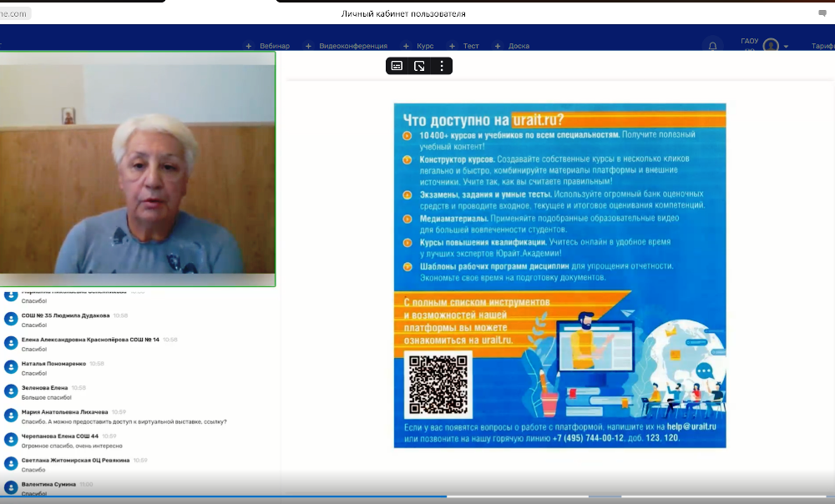The height and width of the screenshot is (504, 835).
Task: Click message 'Огромное спасибо, очень интересно'
Action: [x=72, y=446]
